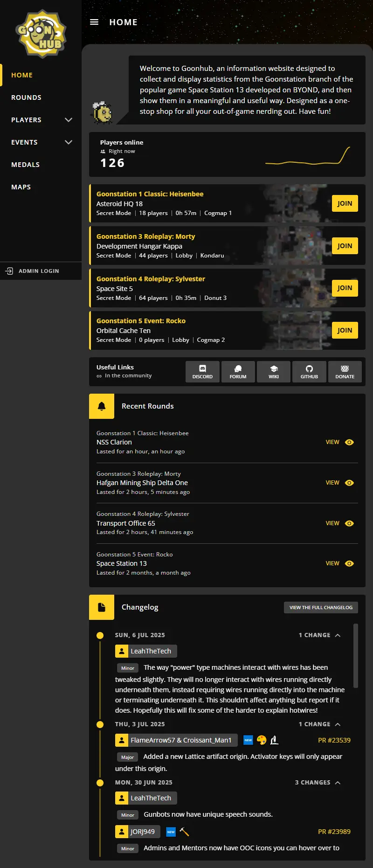Click the players icon next to Right now
This screenshot has height=868, width=373.
103,152
